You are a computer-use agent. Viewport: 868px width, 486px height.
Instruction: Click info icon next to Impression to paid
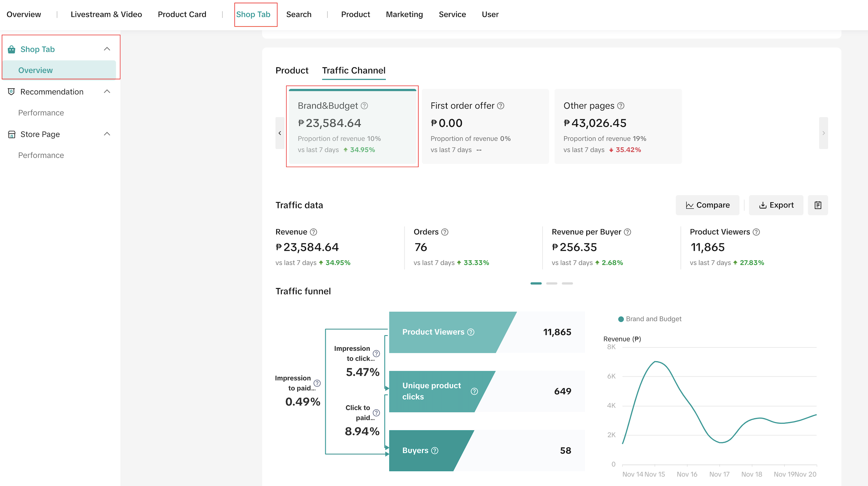coord(317,383)
